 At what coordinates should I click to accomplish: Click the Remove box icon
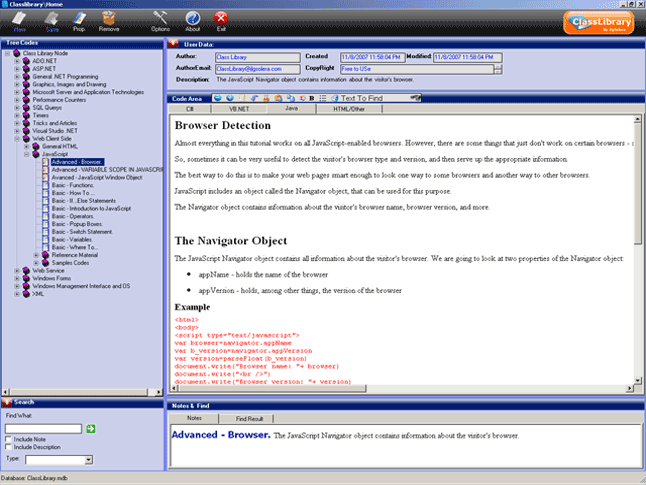pos(109,19)
